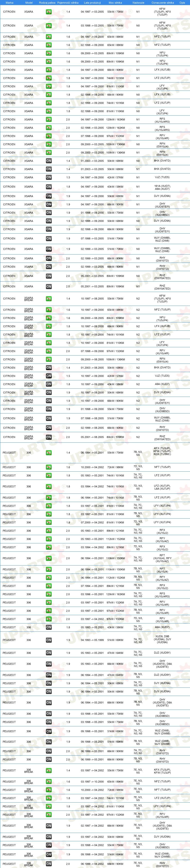Viewport: 190px width, 868px height.
Task: Select 'NFT (TU5JP)' in the 306 Break row
Action: (x=162, y=790)
